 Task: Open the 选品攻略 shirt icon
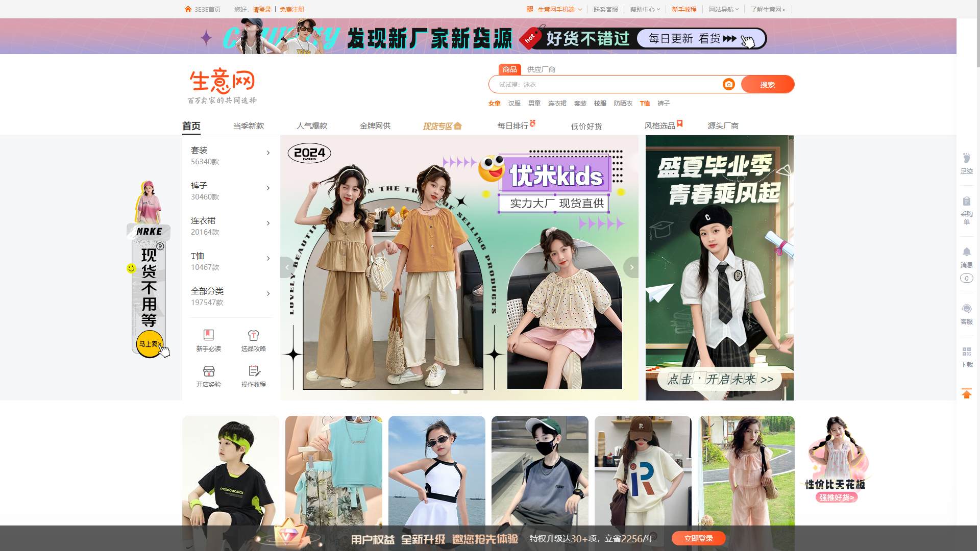coord(253,335)
